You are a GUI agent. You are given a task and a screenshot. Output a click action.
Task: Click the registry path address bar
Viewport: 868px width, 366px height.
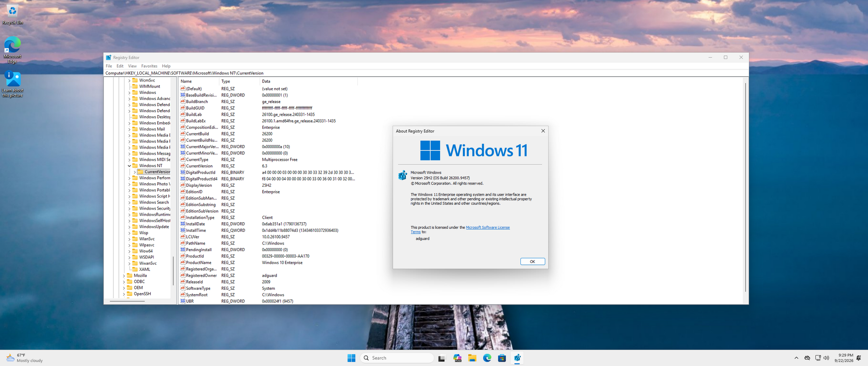426,73
